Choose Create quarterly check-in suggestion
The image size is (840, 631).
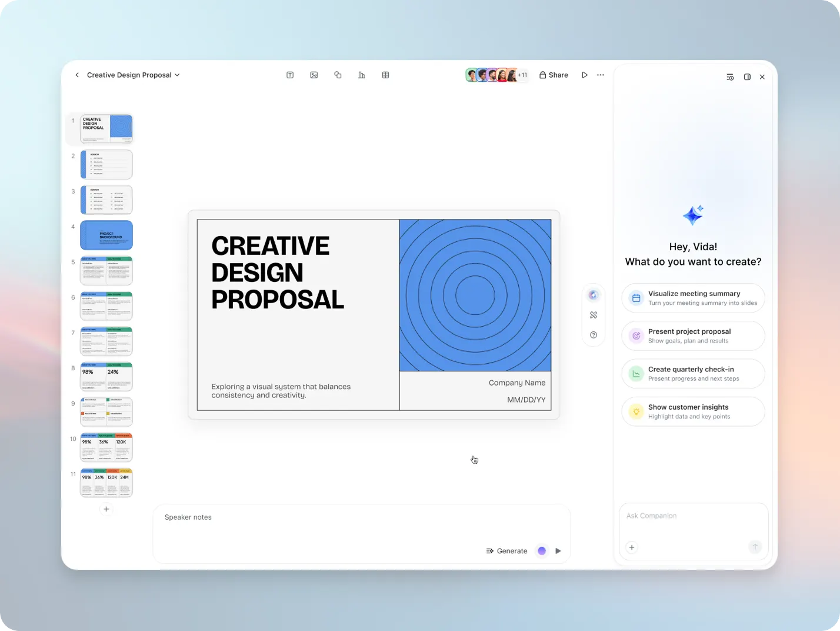693,374
